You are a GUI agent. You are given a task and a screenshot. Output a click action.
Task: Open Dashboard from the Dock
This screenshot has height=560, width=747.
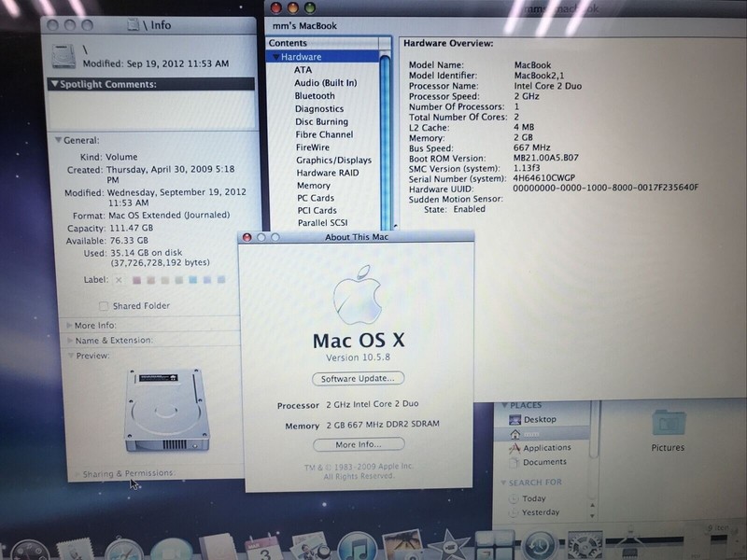(x=30, y=551)
